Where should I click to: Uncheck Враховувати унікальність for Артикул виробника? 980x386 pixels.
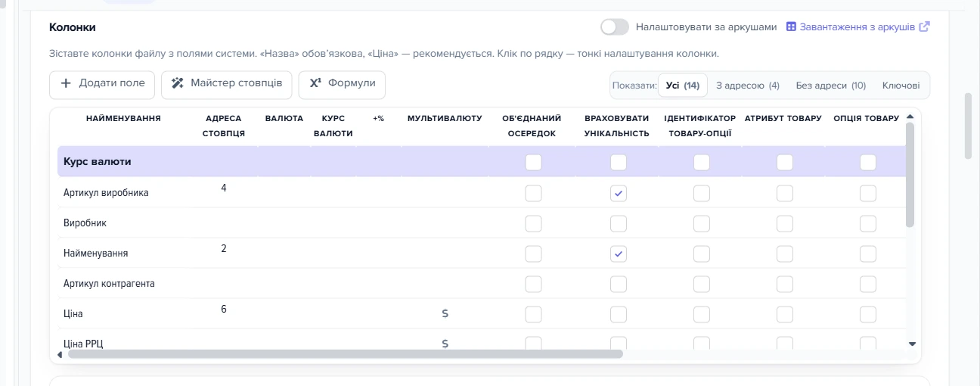click(619, 193)
